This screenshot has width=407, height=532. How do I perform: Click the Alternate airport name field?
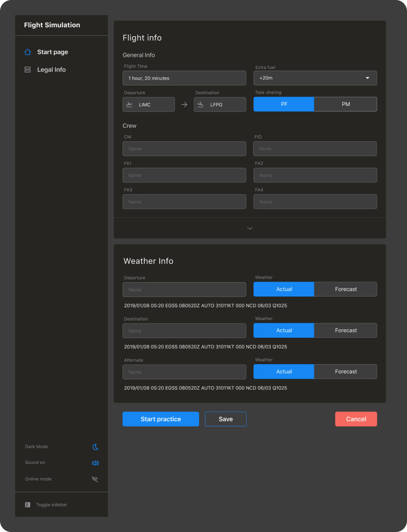tap(184, 372)
